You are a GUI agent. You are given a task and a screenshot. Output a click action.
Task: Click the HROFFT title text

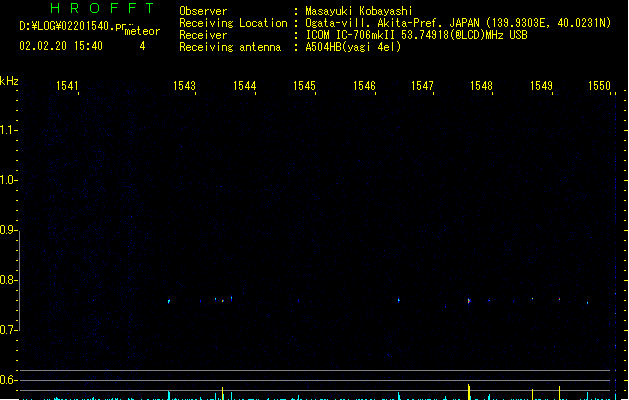(x=102, y=8)
